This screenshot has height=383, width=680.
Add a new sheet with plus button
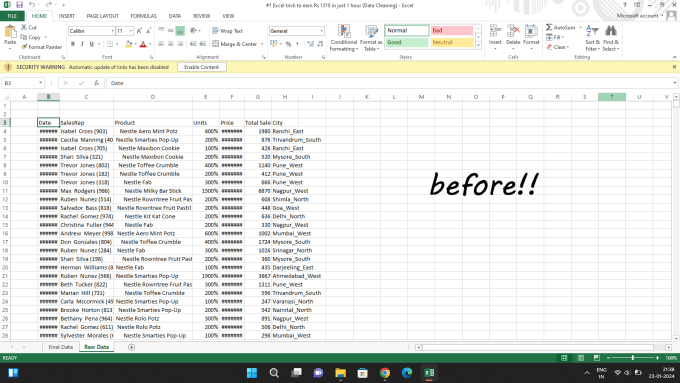[x=131, y=347]
